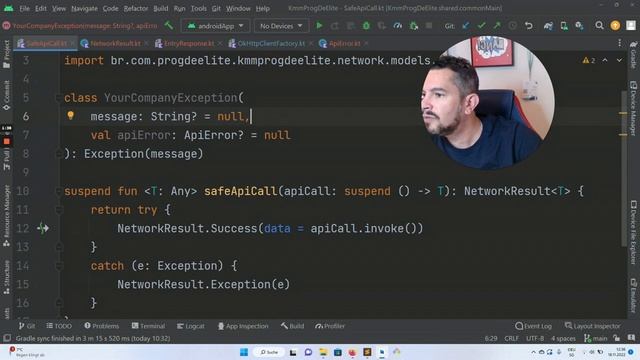Open the Tools menu

[198, 8]
